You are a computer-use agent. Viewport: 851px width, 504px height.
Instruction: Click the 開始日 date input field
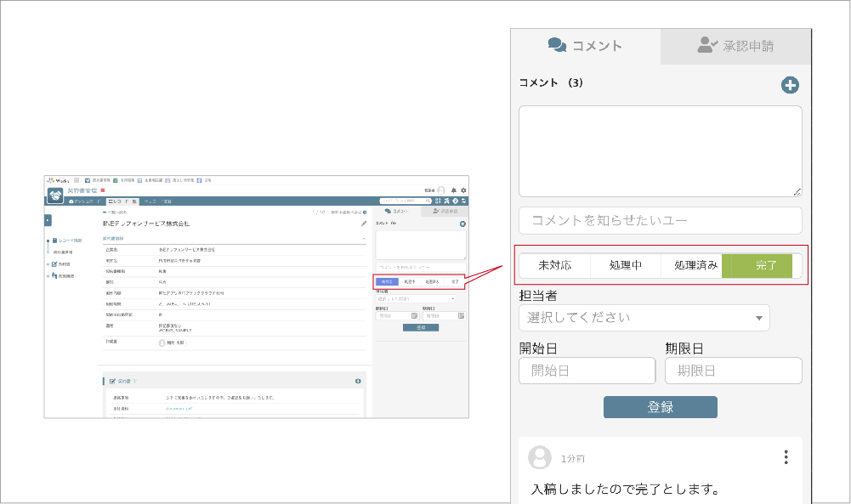(587, 371)
